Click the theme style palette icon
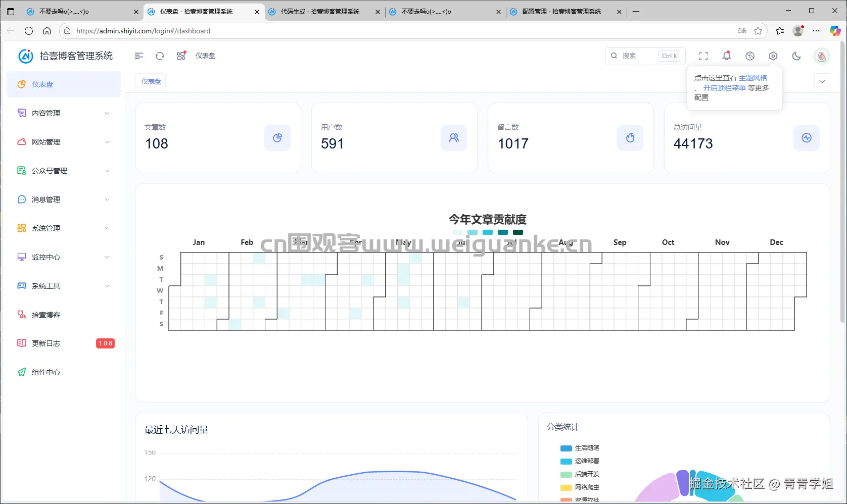Image resolution: width=847 pixels, height=504 pixels. click(x=750, y=56)
